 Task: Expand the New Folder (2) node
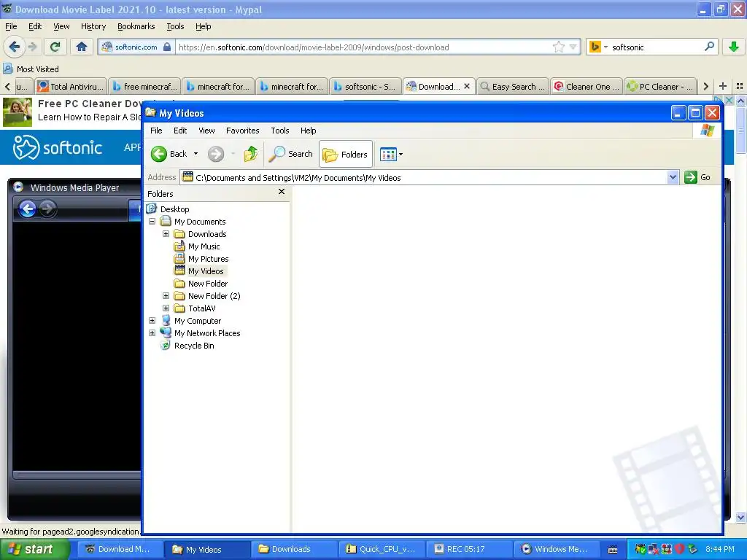point(166,296)
